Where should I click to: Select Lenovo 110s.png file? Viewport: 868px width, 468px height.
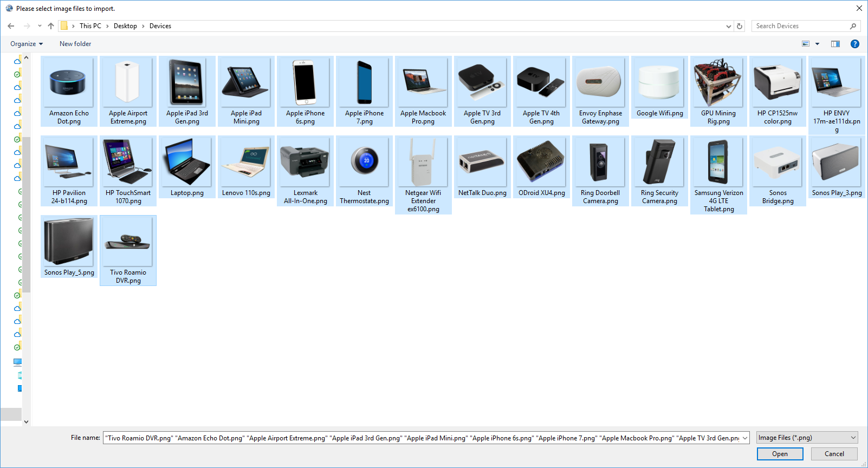coord(246,167)
